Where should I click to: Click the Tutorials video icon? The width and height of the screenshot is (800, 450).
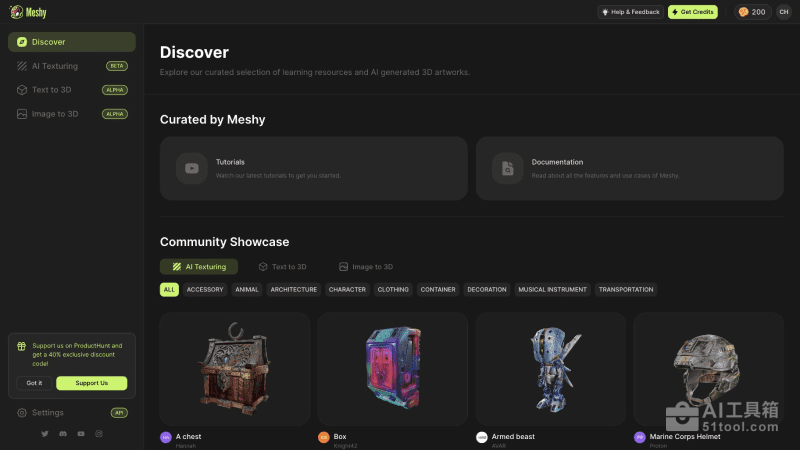click(192, 168)
